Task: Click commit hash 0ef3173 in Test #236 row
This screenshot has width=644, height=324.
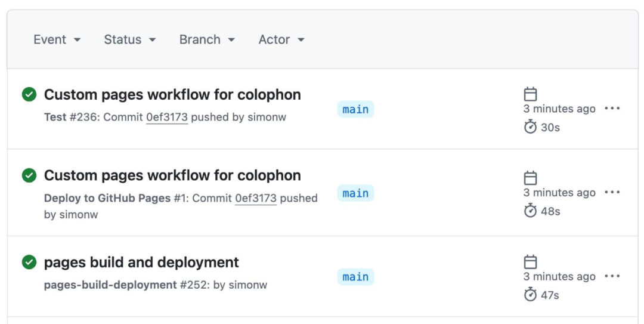Action: (x=167, y=117)
